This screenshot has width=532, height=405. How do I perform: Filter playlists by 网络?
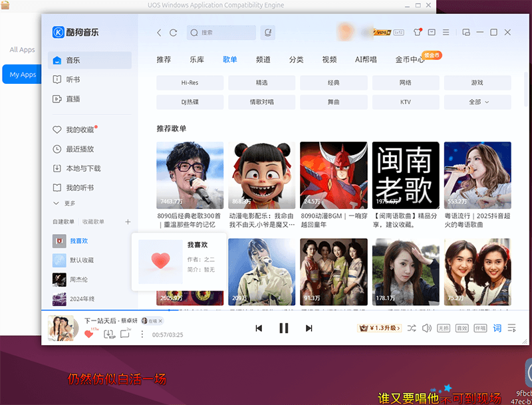pos(406,82)
